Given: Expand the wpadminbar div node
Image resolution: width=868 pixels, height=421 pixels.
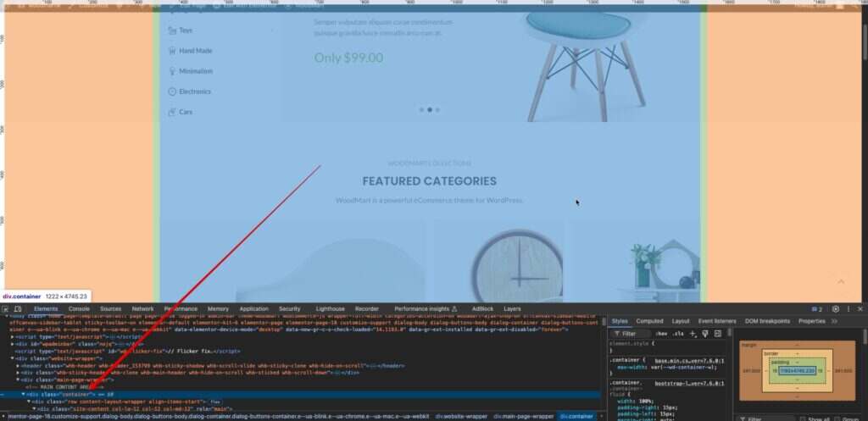Looking at the screenshot, I should pos(13,344).
